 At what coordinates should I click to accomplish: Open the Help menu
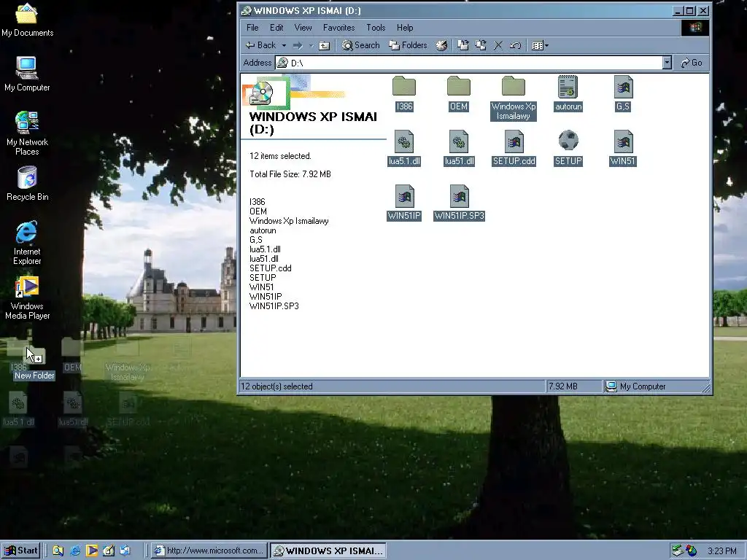405,28
